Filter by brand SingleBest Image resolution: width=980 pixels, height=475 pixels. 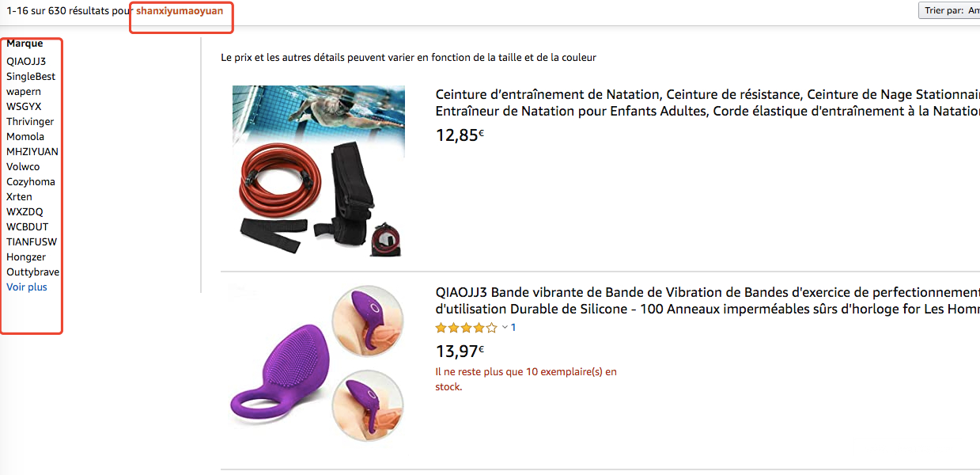pyautogui.click(x=31, y=77)
